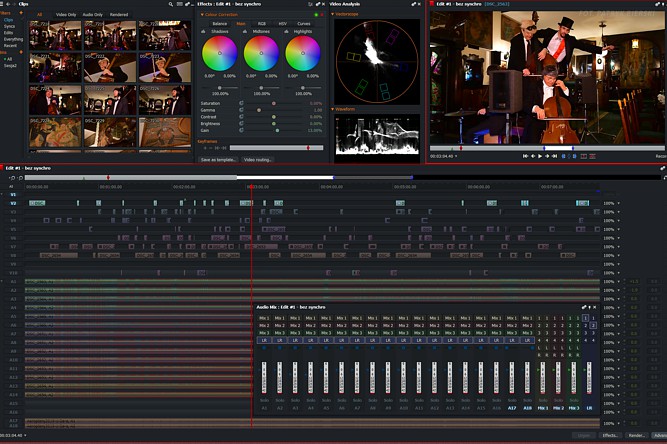Click the Video routing button

coord(258,159)
